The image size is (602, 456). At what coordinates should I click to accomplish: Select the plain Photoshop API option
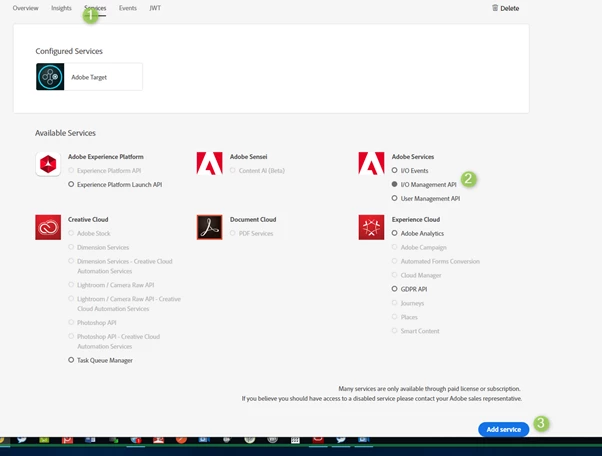point(92,322)
